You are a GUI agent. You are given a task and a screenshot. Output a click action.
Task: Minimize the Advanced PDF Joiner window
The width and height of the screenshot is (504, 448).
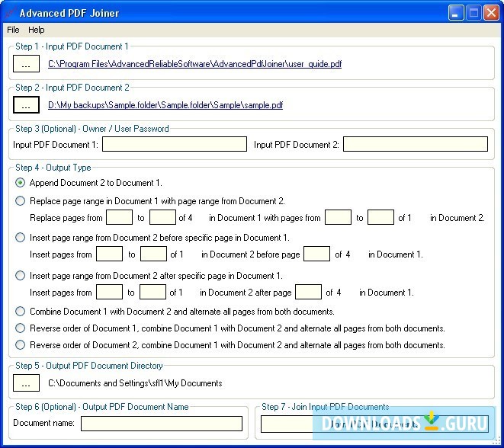[455, 13]
